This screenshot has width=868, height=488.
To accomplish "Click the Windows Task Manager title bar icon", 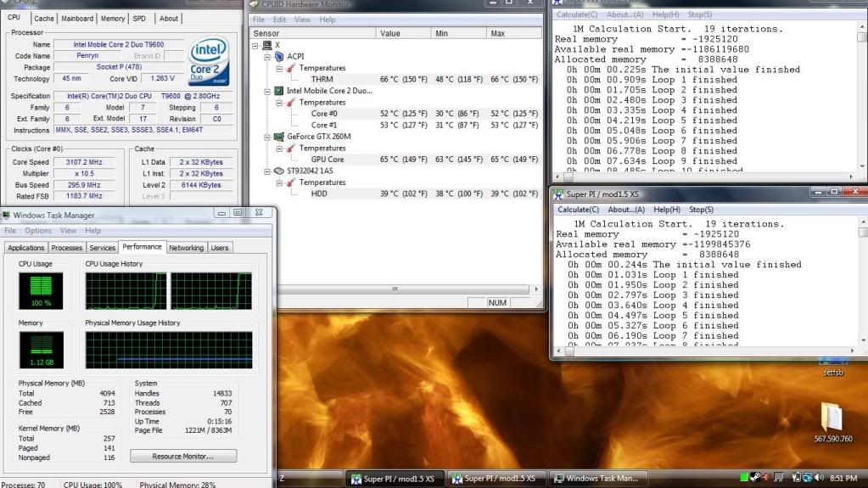I will 6,215.
